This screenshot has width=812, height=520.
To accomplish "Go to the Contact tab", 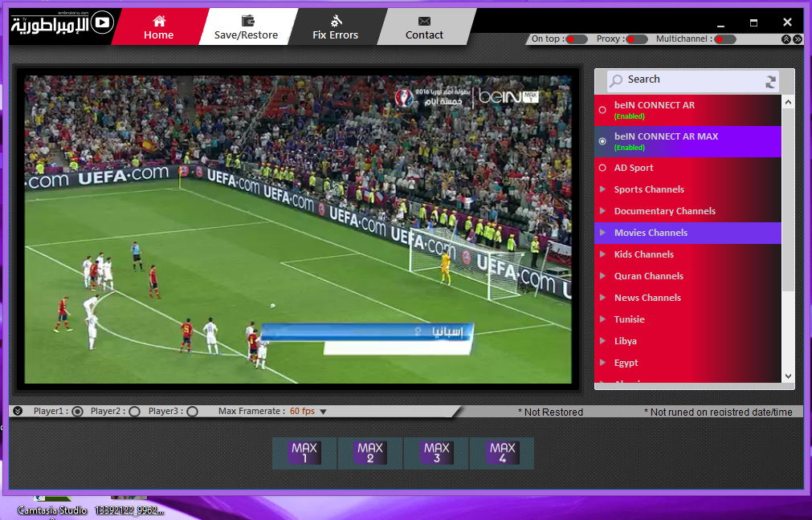I will [x=424, y=27].
